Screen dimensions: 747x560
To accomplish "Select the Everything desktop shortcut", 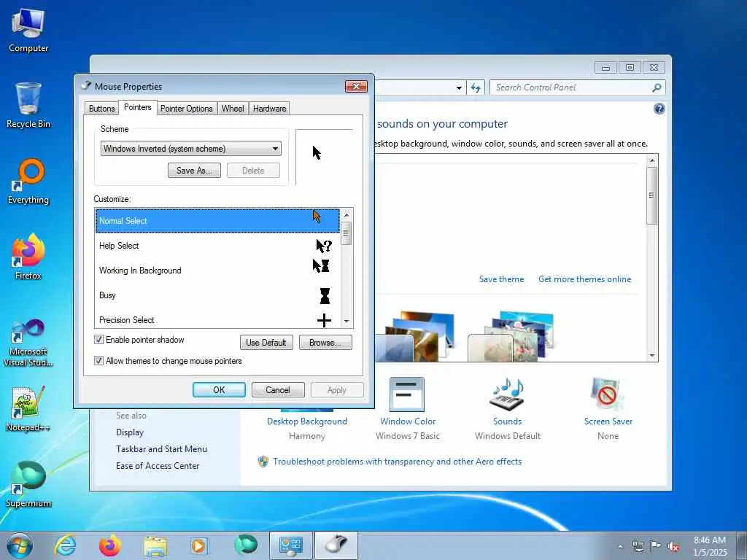I will [x=28, y=182].
